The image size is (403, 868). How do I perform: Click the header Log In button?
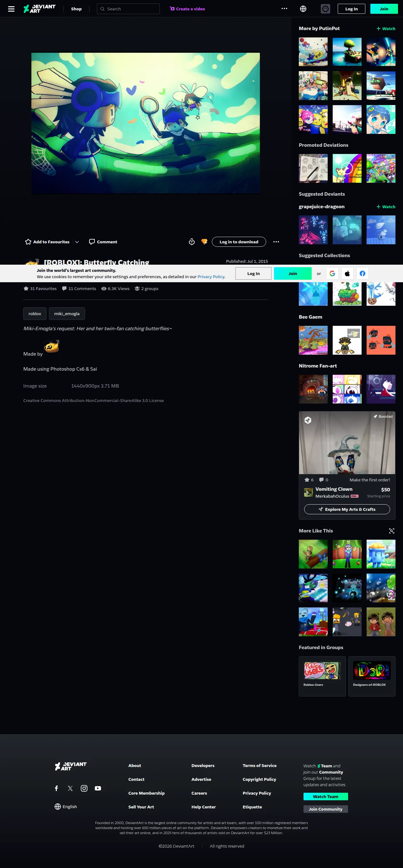pos(352,9)
